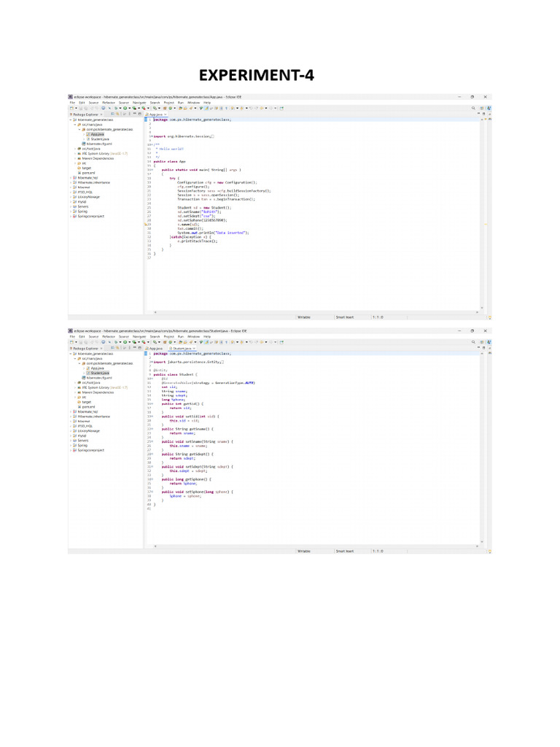Click line 29 warning marker in App.java
560x747 pixels.
[146, 224]
